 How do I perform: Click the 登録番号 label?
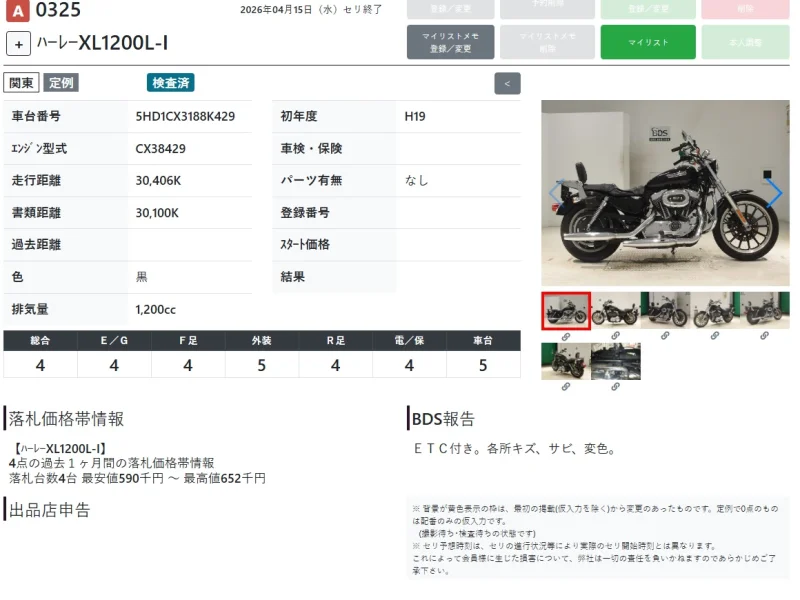click(305, 213)
